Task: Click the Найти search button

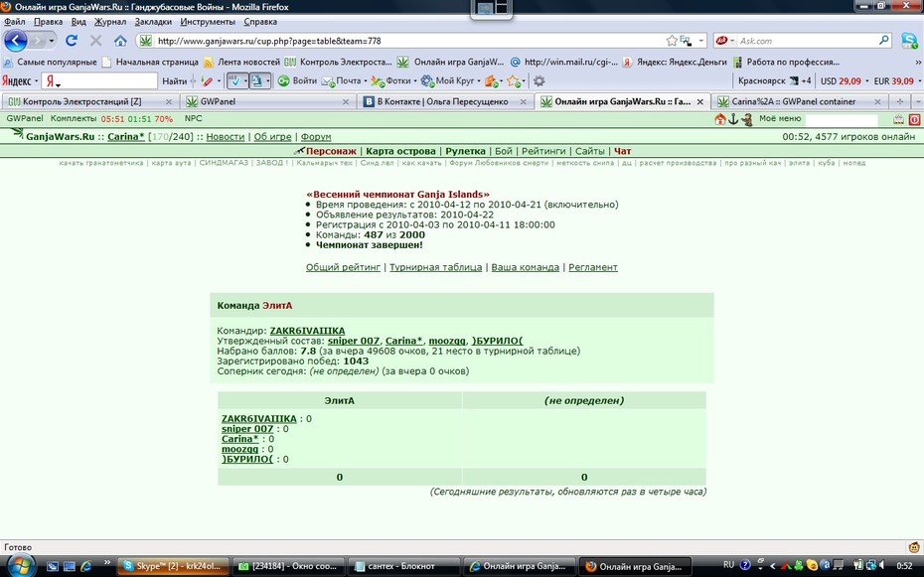Action: [175, 81]
